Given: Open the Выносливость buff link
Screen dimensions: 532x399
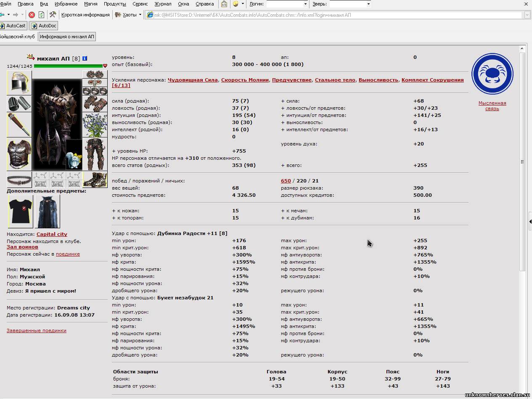Looking at the screenshot, I should 378,80.
